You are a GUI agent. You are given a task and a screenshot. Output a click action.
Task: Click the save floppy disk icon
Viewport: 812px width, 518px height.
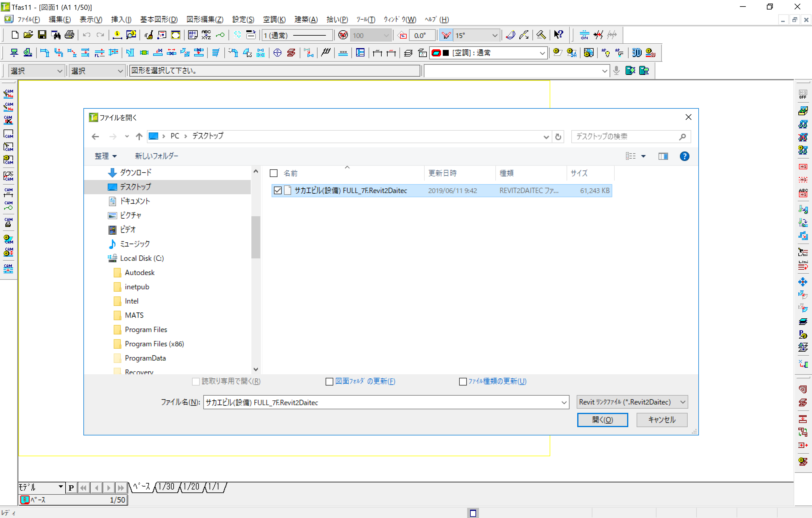pyautogui.click(x=42, y=35)
